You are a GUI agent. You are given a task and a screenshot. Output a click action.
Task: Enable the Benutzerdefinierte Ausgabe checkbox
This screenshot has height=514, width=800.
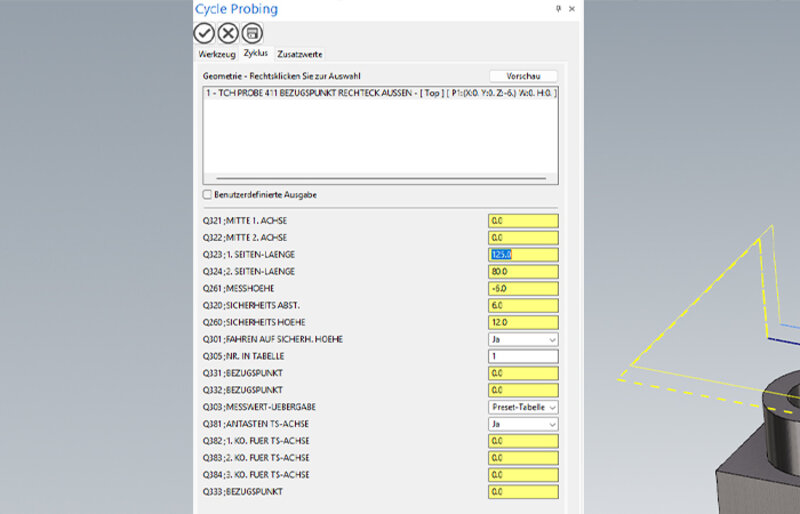point(208,194)
